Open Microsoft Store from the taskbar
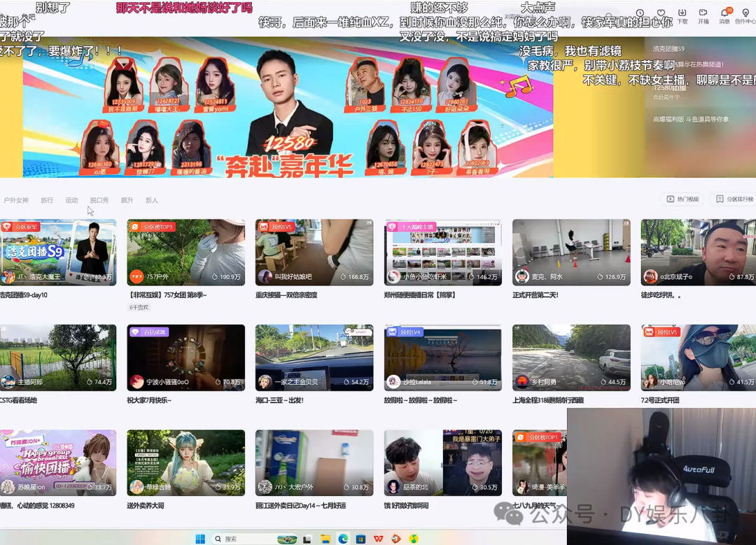Screen dimensions: 756x545 [360, 539]
